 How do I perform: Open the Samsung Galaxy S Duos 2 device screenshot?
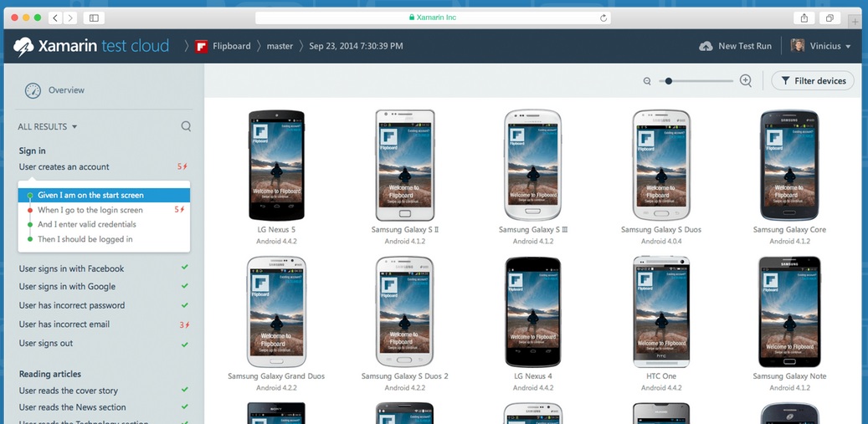click(x=404, y=312)
